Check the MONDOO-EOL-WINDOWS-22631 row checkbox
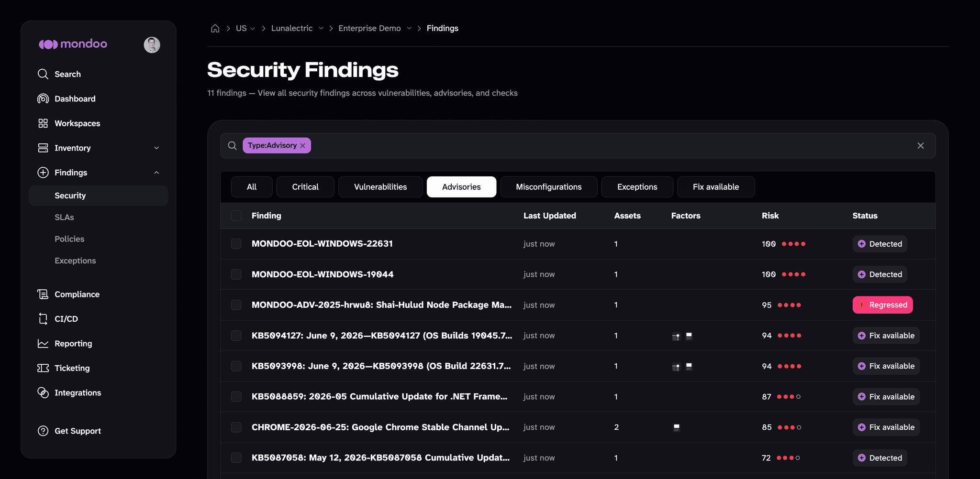 click(x=236, y=244)
